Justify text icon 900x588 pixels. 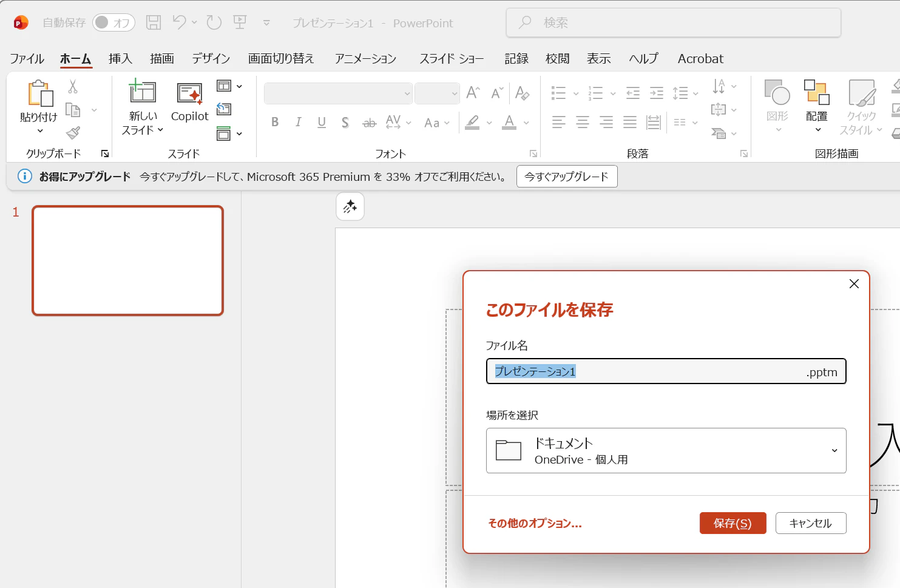(x=630, y=122)
